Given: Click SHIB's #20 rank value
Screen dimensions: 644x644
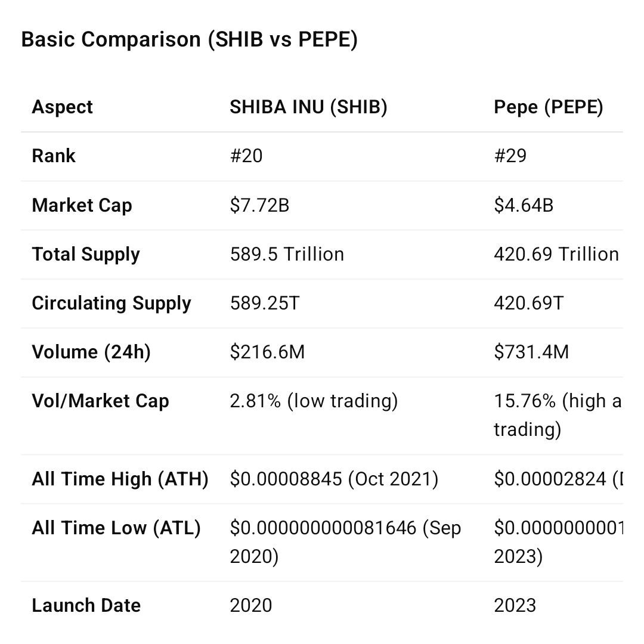Looking at the screenshot, I should click(x=246, y=156).
